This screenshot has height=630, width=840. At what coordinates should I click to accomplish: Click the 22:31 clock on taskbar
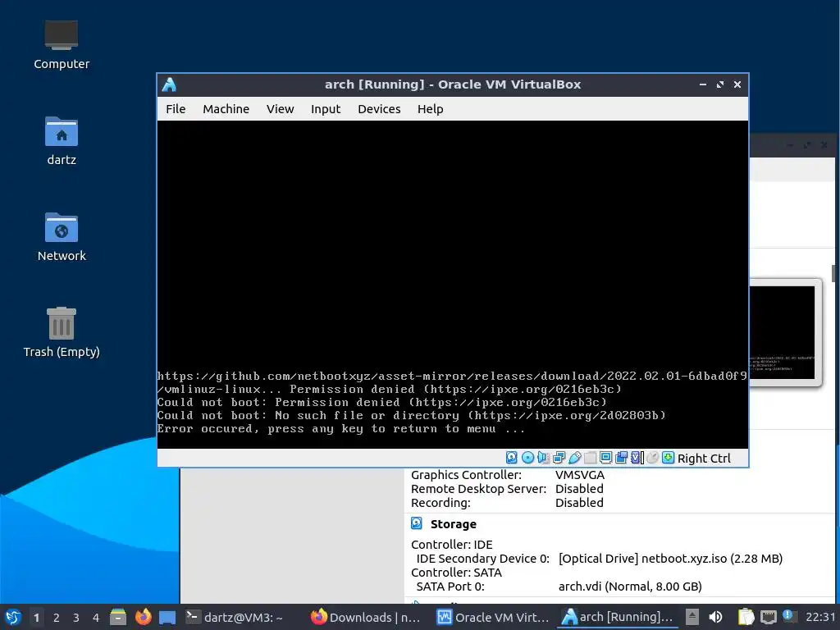point(820,617)
